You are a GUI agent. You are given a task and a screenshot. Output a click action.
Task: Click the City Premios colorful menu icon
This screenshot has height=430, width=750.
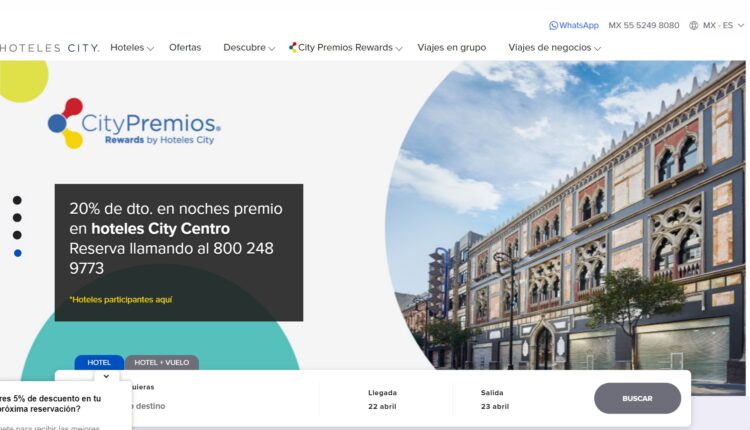point(293,47)
